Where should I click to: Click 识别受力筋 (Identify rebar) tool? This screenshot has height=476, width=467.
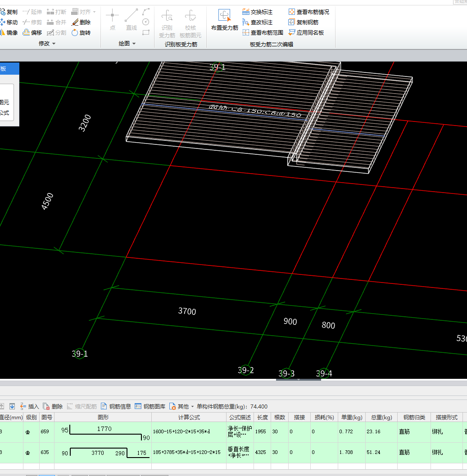click(167, 24)
